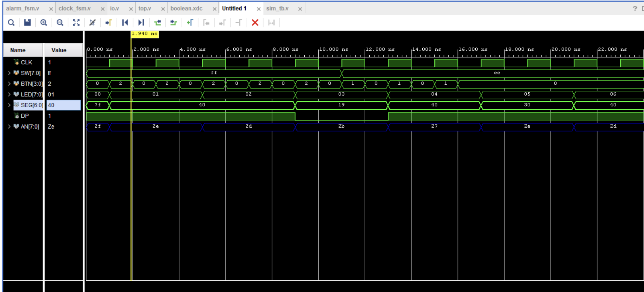Select the Untitled 1 waveform tab
The width and height of the screenshot is (644, 292).
234,8
